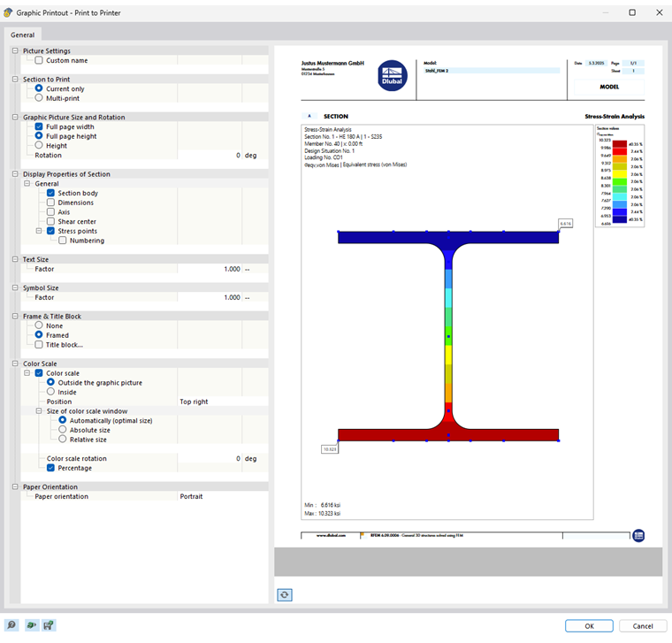
Task: Edit the Rotation degree value field
Action: pyautogui.click(x=210, y=155)
